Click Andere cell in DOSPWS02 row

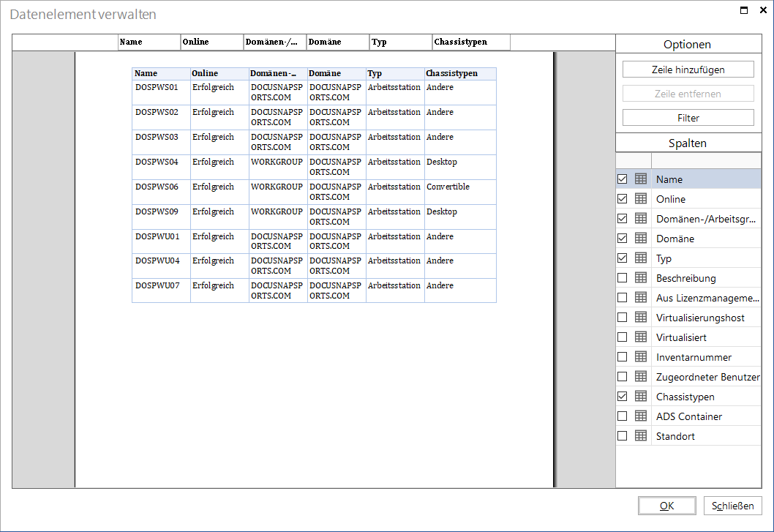point(461,117)
